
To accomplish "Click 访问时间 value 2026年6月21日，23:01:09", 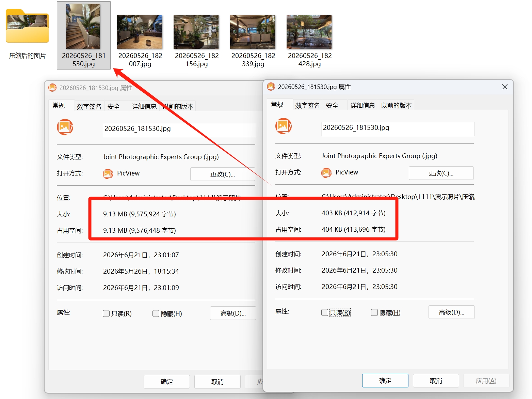I will [141, 288].
